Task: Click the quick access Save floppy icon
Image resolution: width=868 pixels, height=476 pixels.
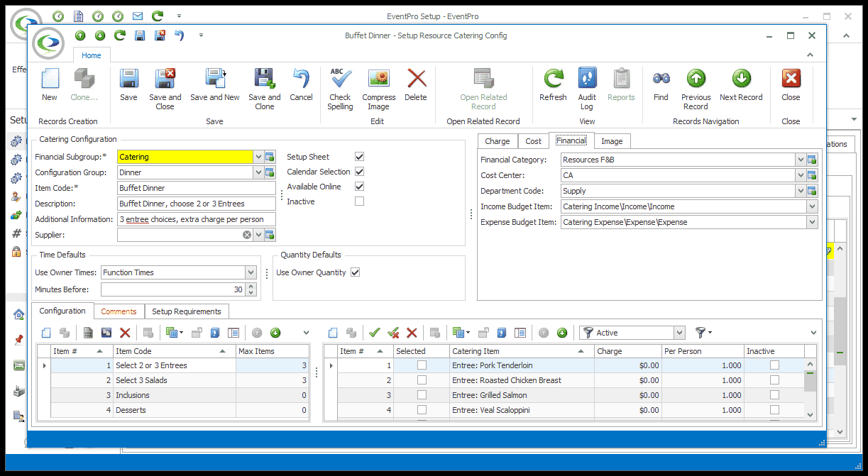Action: click(x=140, y=35)
